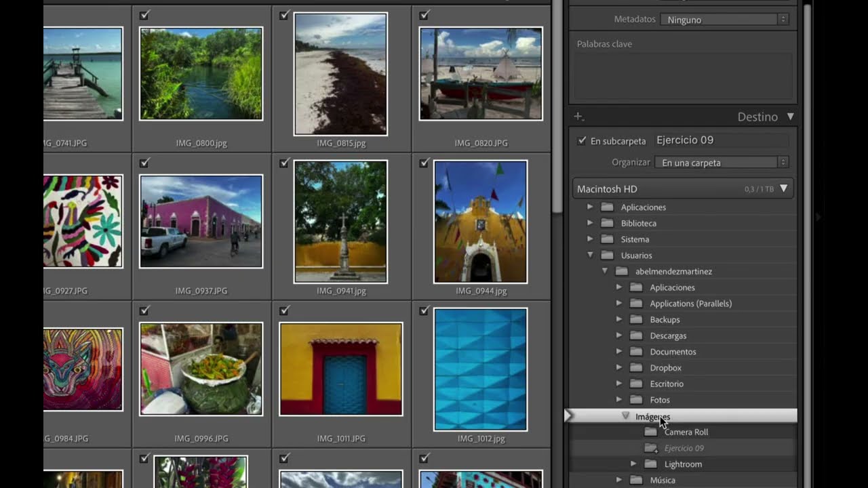Click the plus icon beside Destino header
The height and width of the screenshot is (488, 868).
[x=578, y=117]
